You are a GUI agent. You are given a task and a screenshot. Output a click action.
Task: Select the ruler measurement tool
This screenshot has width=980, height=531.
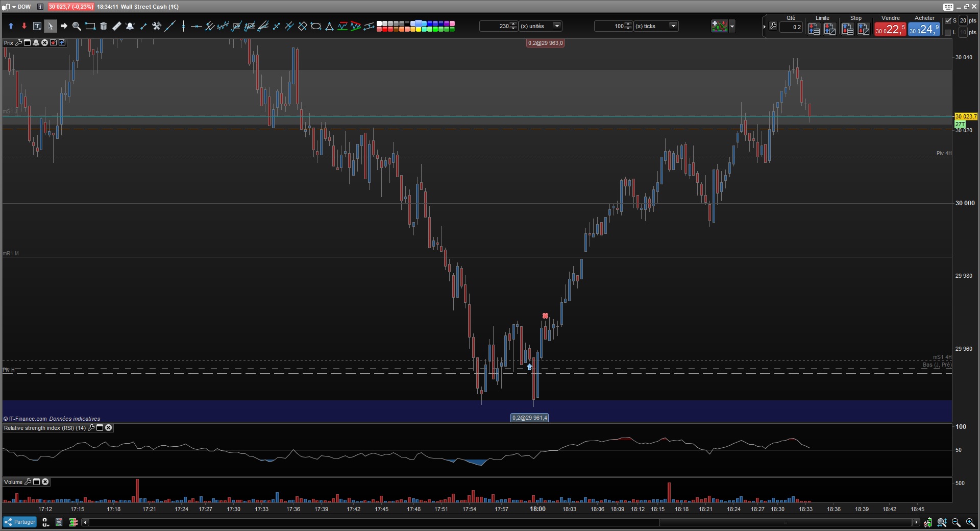click(117, 26)
